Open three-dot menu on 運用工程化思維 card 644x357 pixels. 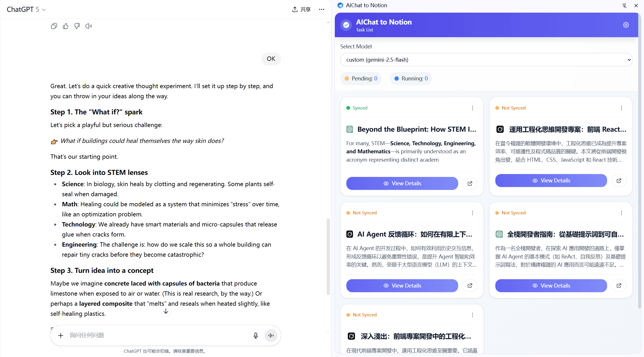pyautogui.click(x=621, y=108)
